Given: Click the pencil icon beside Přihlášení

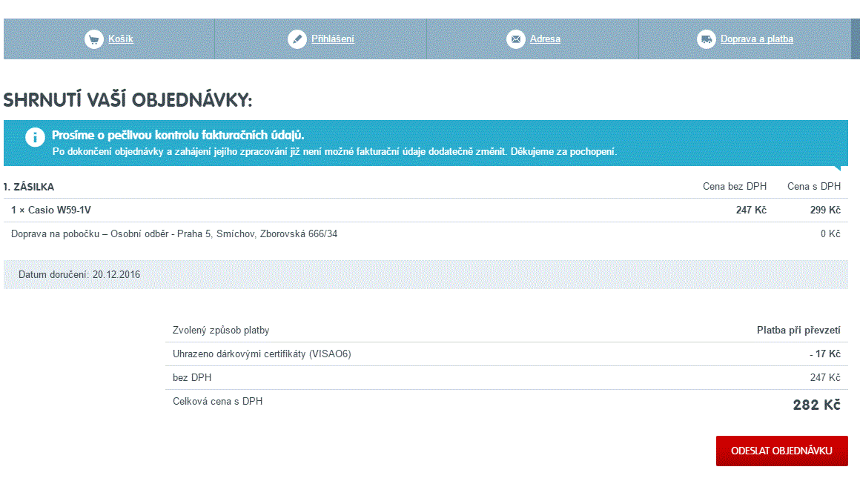Looking at the screenshot, I should [297, 39].
